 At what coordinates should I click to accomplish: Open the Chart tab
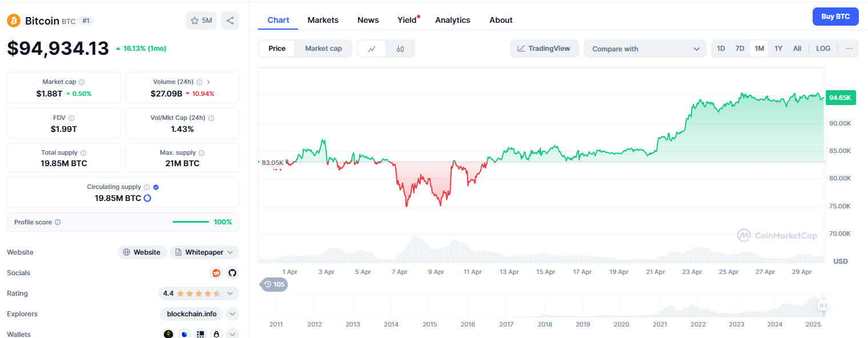tap(278, 20)
